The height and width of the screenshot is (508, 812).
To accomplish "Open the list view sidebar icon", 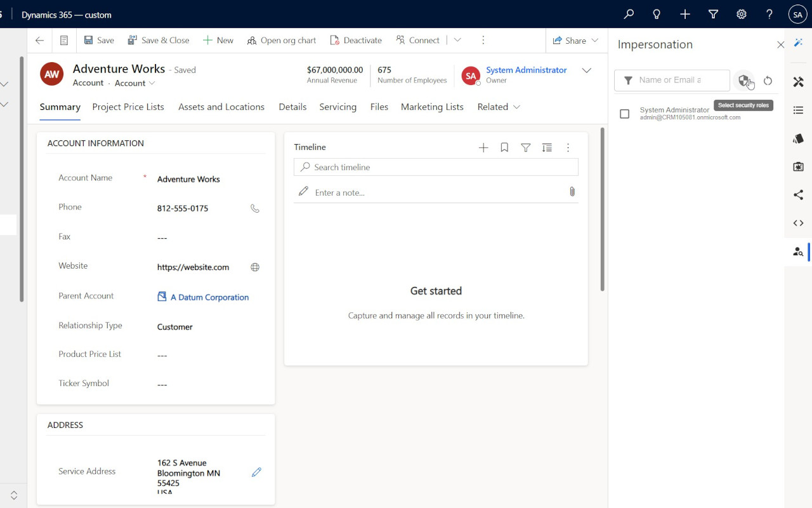I will click(798, 110).
